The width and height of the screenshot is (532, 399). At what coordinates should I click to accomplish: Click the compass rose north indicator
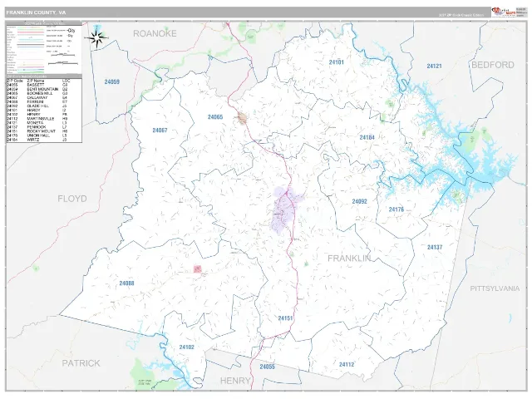pos(97,38)
